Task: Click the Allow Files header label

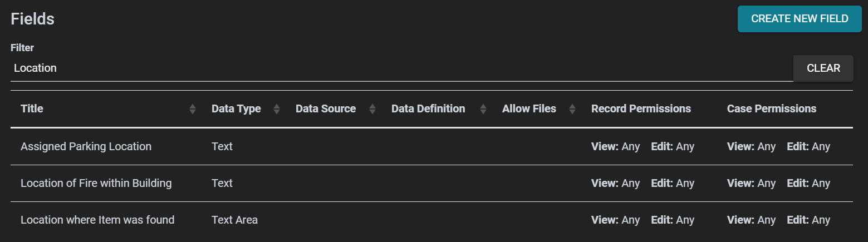Action: [x=529, y=109]
